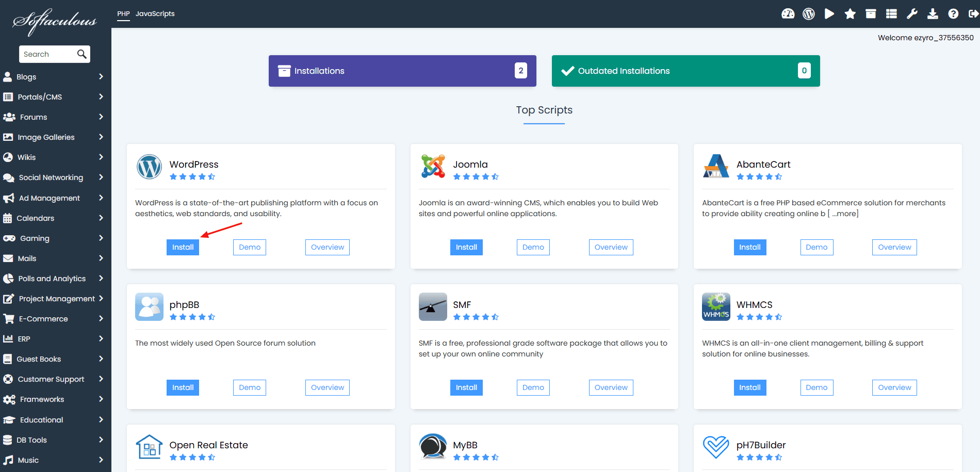Install WordPress script

point(183,247)
